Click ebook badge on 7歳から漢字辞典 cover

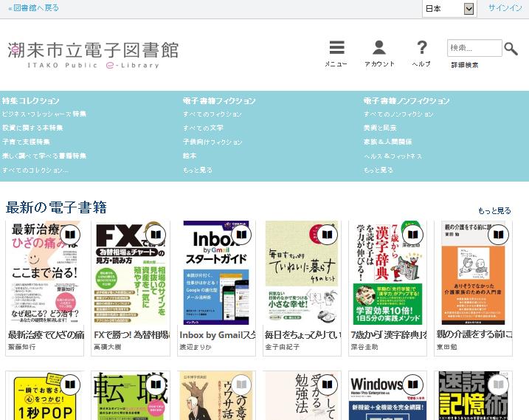click(412, 234)
